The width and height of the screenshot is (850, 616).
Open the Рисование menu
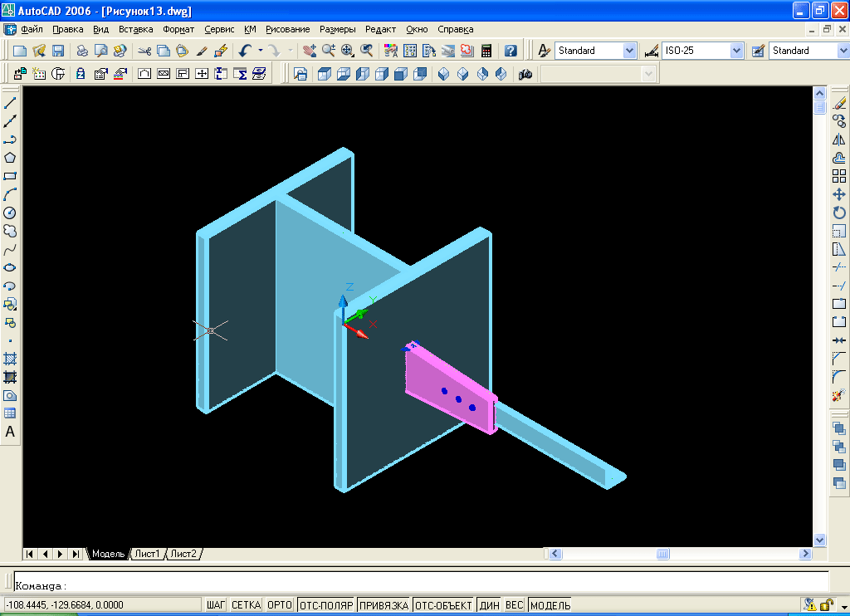tap(287, 29)
